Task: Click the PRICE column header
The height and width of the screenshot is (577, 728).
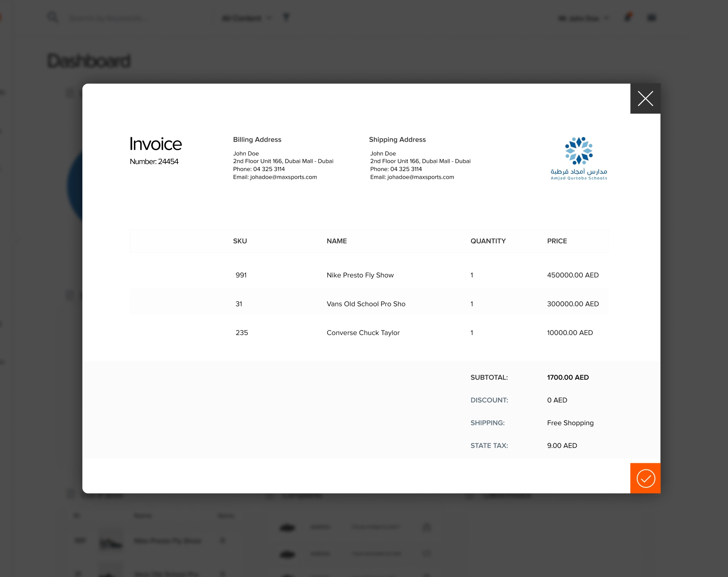Action: (557, 241)
